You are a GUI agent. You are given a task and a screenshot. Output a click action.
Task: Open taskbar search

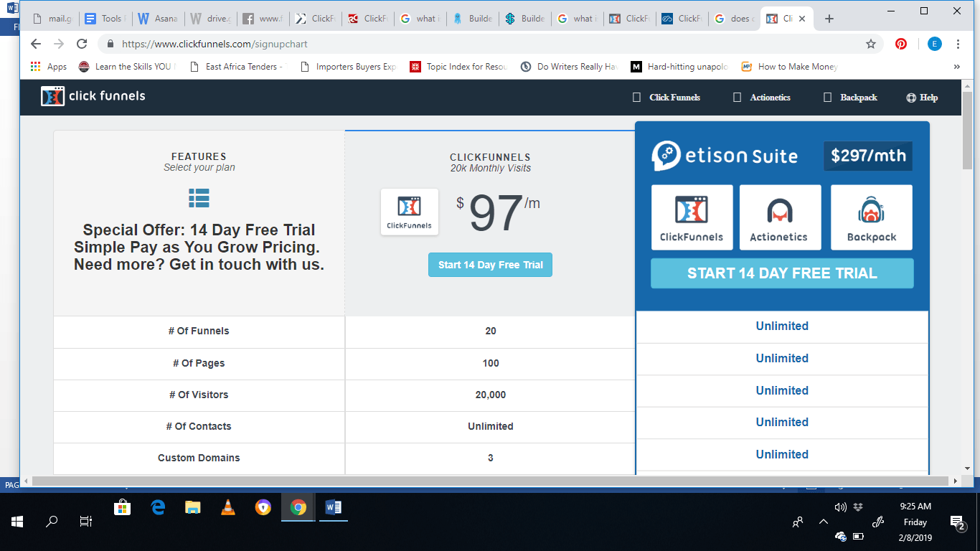[x=52, y=522]
